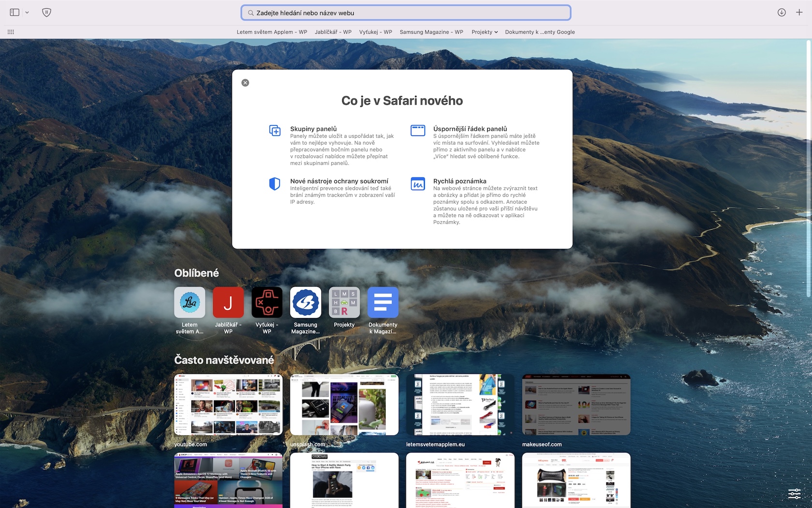Open the start page customization settings
812x508 pixels.
click(x=795, y=493)
